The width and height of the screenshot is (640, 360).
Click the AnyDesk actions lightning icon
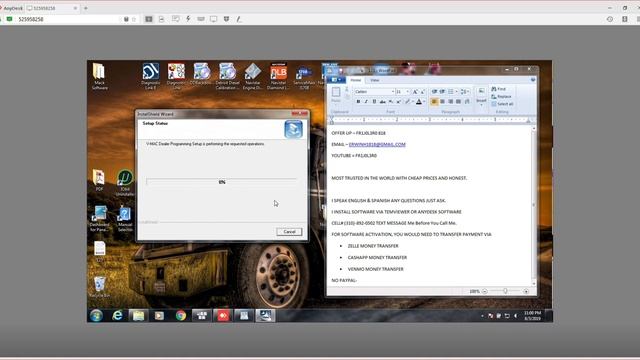point(188,19)
